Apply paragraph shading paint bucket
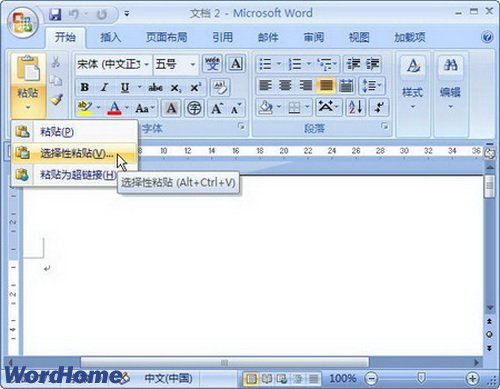The height and width of the screenshot is (389, 500). [266, 108]
